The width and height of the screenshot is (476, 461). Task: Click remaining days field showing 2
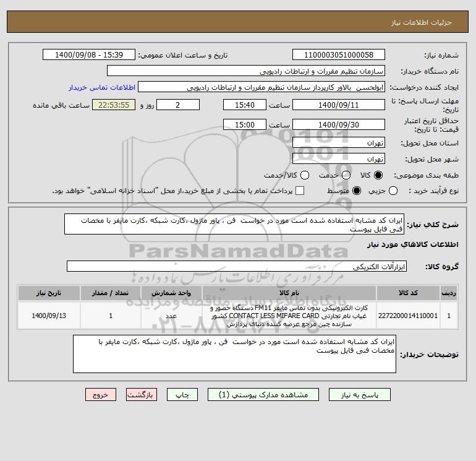(x=178, y=105)
